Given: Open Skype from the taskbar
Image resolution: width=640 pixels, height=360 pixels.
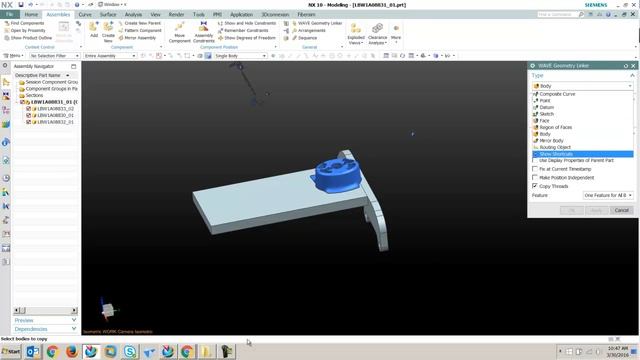Looking at the screenshot, I should pyautogui.click(x=130, y=351).
